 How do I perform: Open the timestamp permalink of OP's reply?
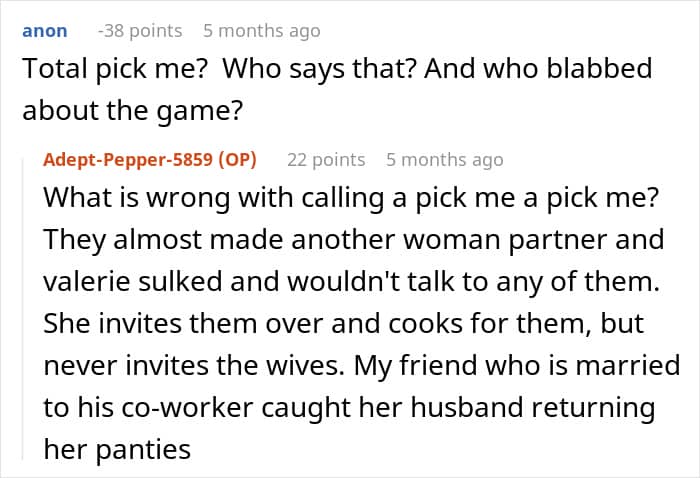point(445,160)
